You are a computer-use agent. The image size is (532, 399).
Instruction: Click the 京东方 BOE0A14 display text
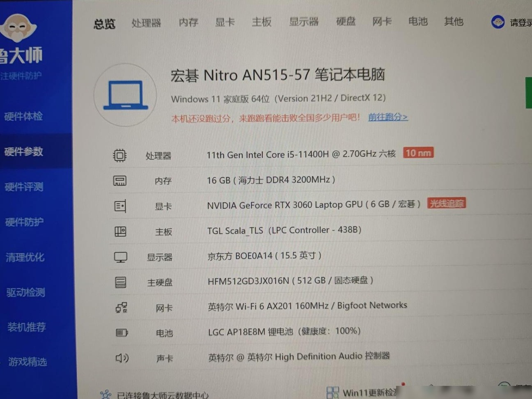(x=264, y=256)
